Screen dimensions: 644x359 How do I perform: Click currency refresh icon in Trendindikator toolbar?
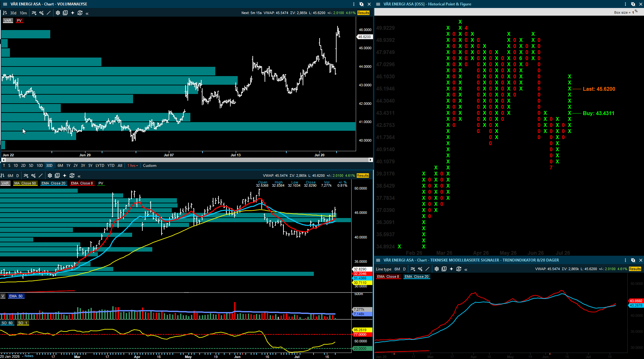pos(459,269)
